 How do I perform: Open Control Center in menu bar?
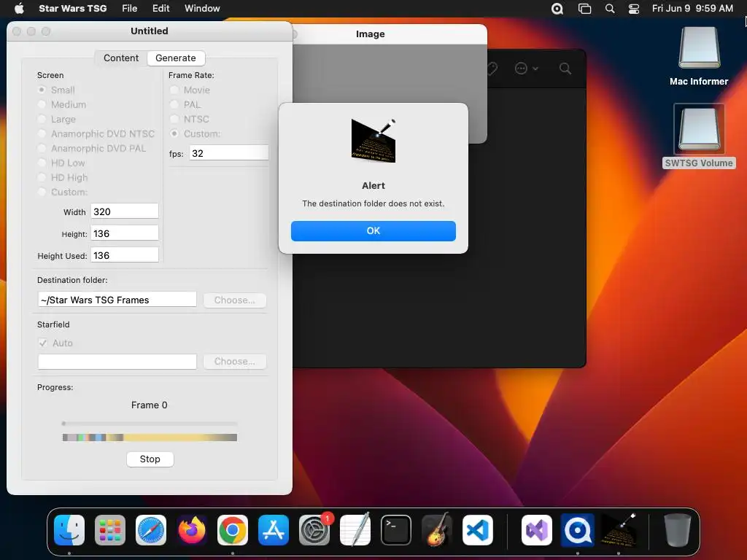tap(634, 9)
